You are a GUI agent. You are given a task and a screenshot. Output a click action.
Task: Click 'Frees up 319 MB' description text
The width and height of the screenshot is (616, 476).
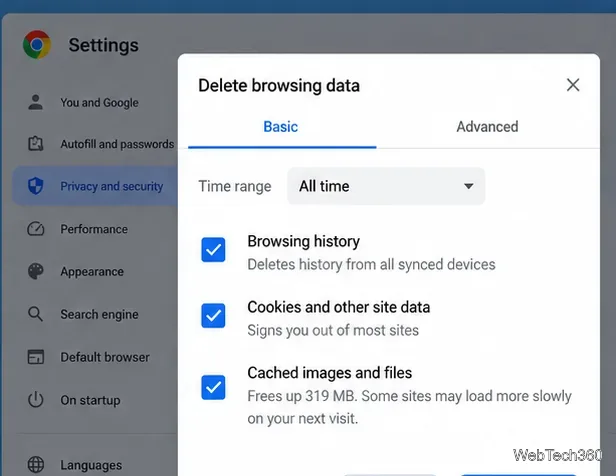tap(409, 407)
